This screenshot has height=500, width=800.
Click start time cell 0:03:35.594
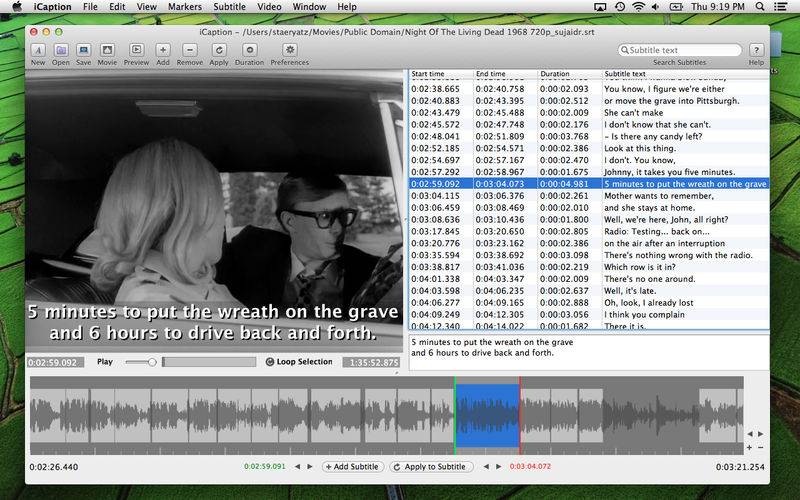click(x=435, y=255)
